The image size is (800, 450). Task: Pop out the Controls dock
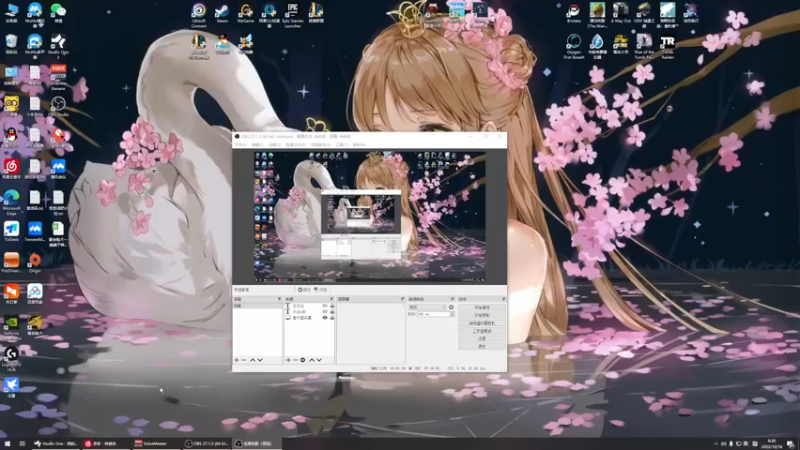coord(503,299)
